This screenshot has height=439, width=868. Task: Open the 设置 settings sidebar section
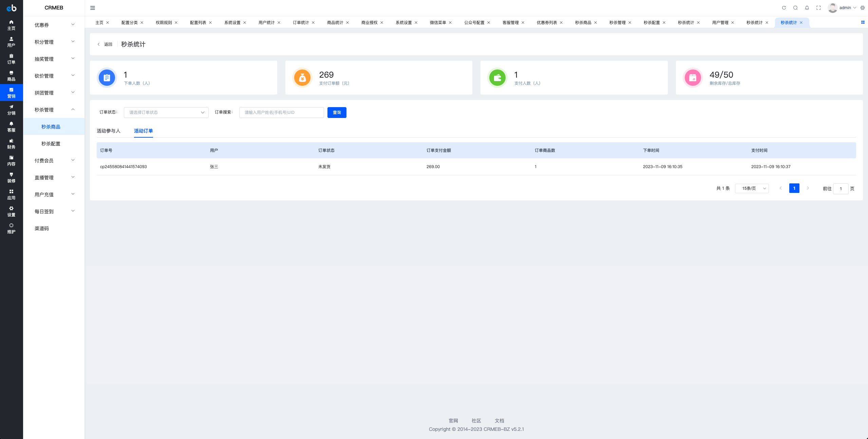[11, 211]
